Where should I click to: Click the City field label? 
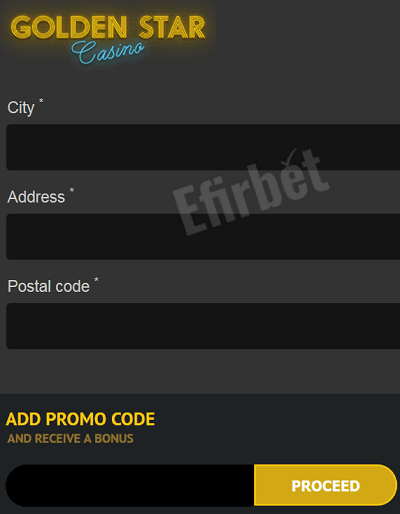[21, 108]
